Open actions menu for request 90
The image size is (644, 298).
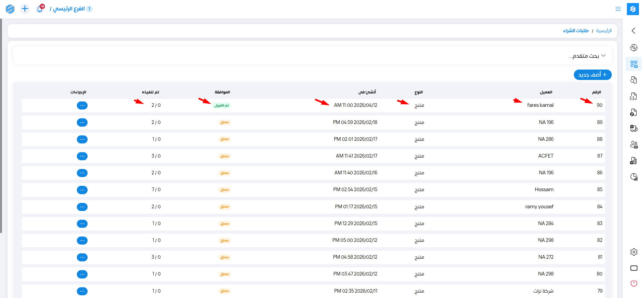coord(82,105)
